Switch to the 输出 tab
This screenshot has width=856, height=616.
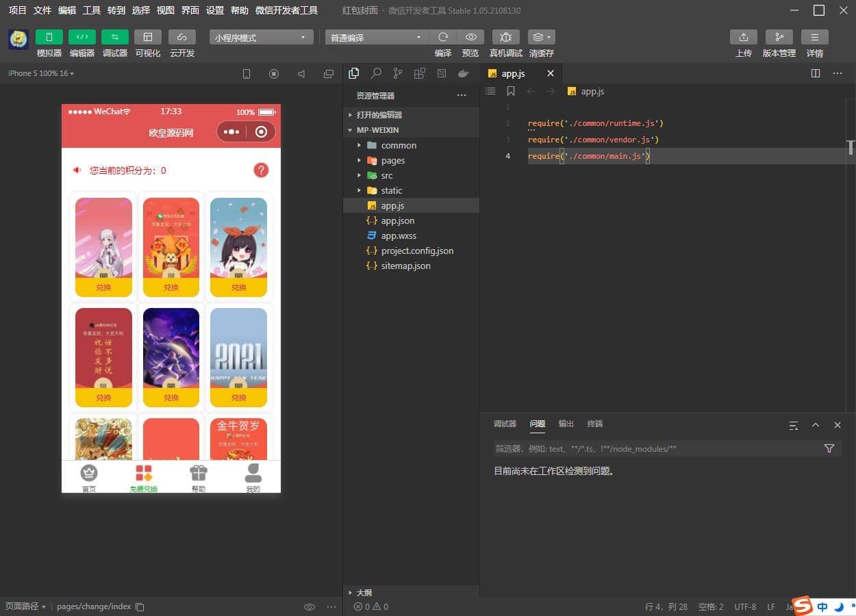566,424
